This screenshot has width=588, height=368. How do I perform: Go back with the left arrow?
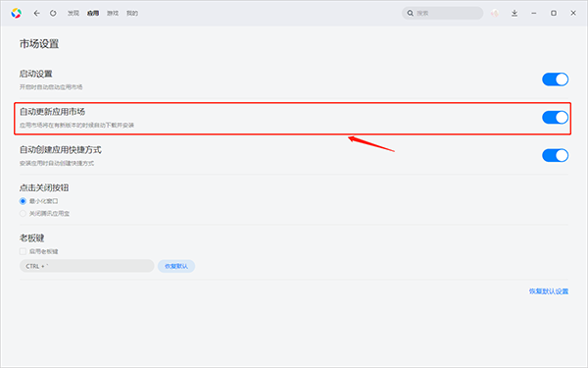[36, 13]
